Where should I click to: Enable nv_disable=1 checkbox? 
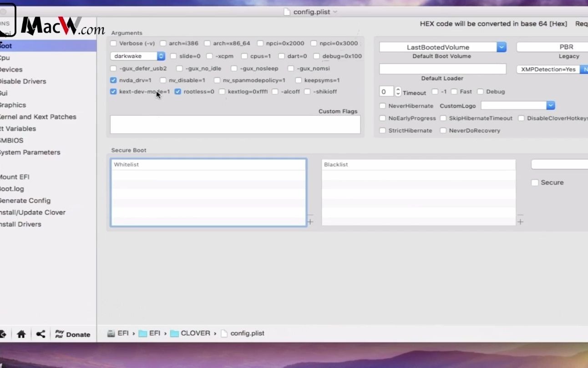point(163,80)
